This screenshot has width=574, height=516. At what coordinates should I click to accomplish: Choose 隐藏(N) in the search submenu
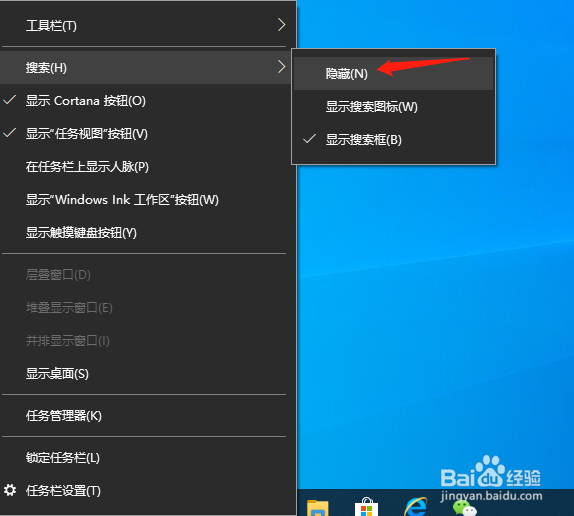click(x=394, y=74)
